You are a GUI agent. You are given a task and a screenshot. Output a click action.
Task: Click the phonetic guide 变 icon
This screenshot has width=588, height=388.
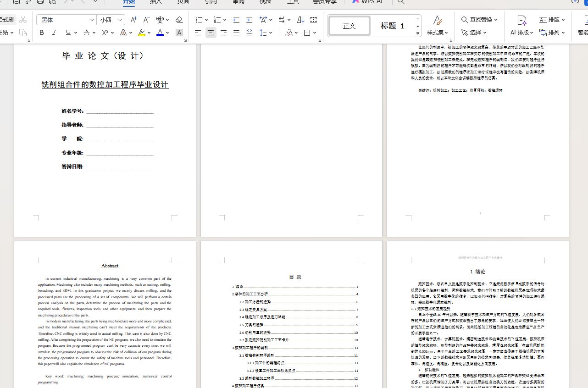click(160, 20)
